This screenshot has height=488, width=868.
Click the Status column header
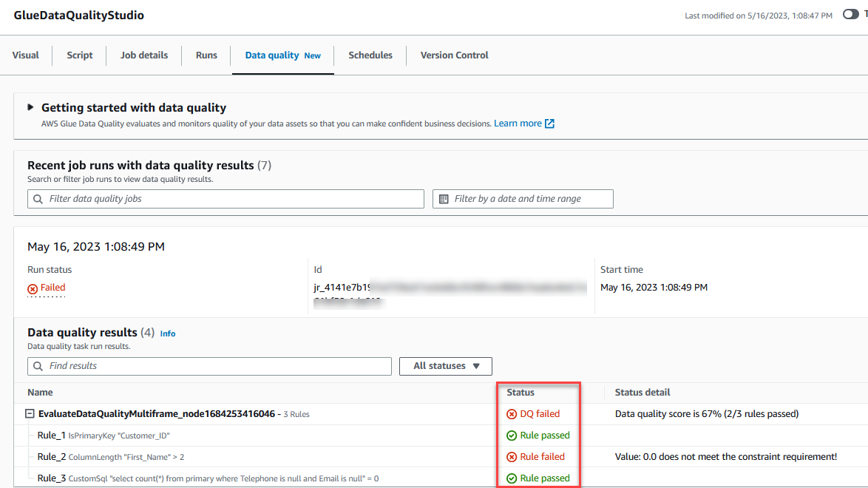tap(521, 392)
